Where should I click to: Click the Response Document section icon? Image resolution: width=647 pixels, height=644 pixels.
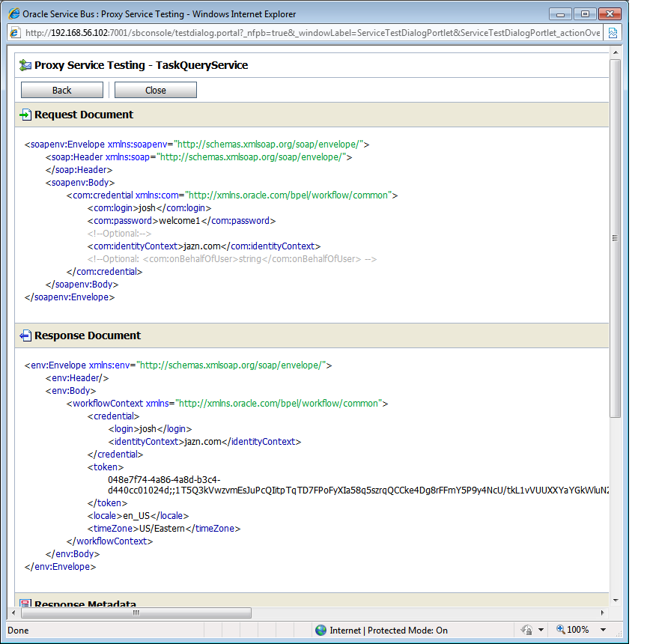25,335
